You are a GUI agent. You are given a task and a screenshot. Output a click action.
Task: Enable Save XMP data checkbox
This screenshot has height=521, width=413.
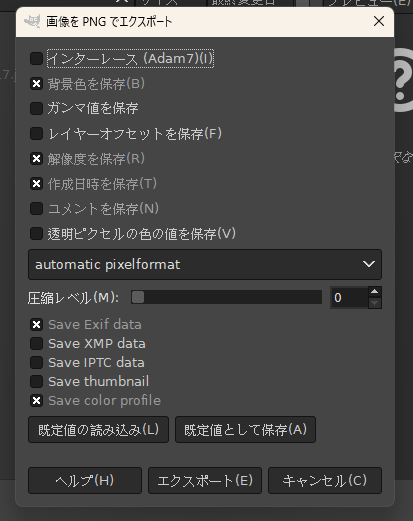(x=36, y=344)
